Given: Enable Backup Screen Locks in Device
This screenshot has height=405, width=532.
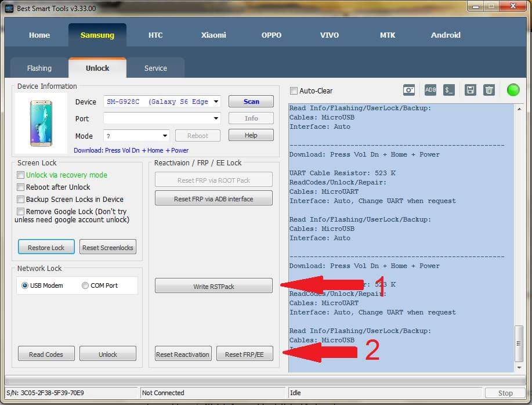Looking at the screenshot, I should pyautogui.click(x=20, y=200).
